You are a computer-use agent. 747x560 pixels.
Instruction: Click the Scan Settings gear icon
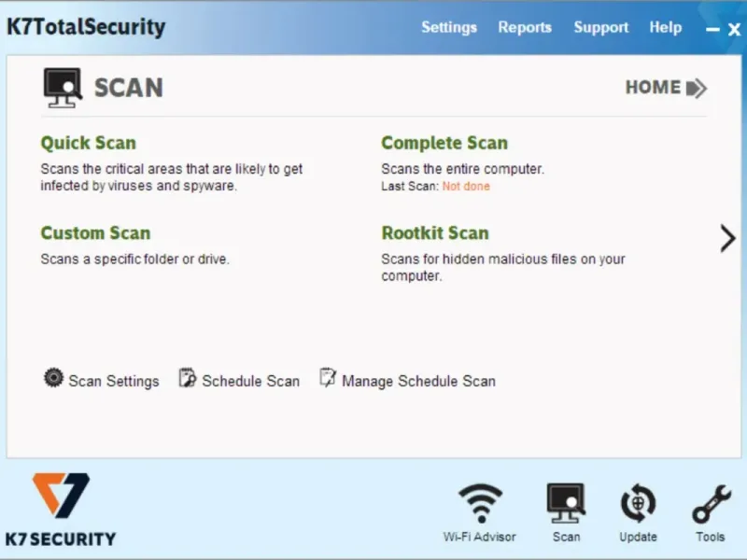pos(53,378)
